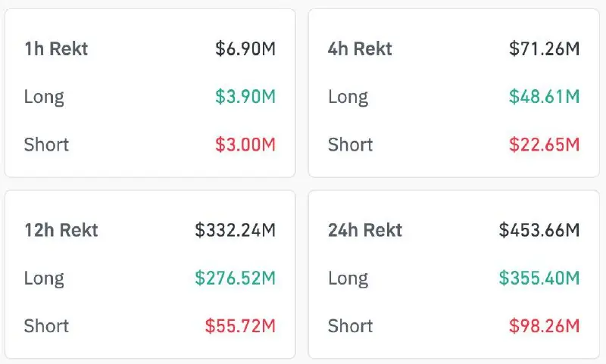Click the 24h Short value $98.26M
Image resolution: width=606 pixels, height=364 pixels.
pos(544,326)
